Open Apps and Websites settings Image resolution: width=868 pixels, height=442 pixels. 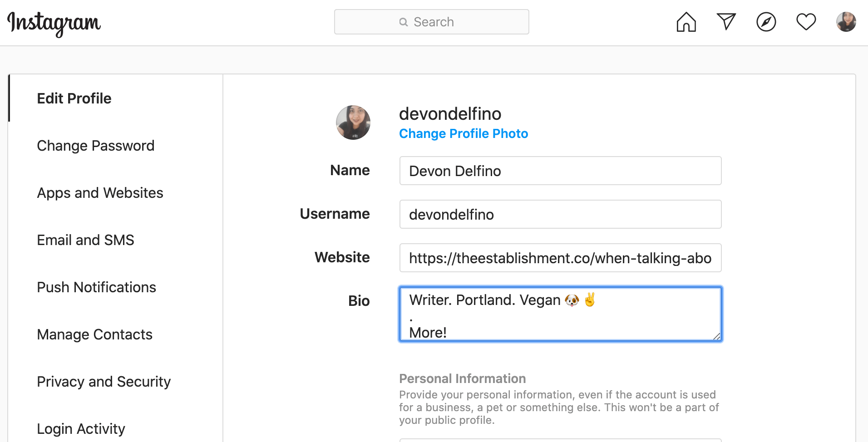click(x=100, y=193)
